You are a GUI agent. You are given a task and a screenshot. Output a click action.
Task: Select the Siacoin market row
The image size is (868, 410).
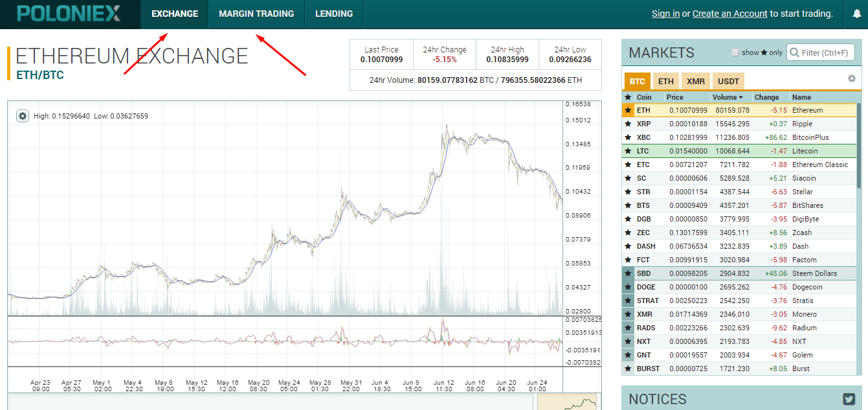coord(739,178)
